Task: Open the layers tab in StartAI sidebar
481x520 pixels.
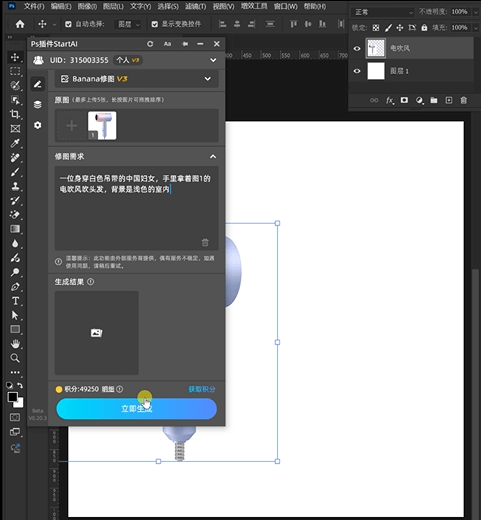Action: (38, 104)
